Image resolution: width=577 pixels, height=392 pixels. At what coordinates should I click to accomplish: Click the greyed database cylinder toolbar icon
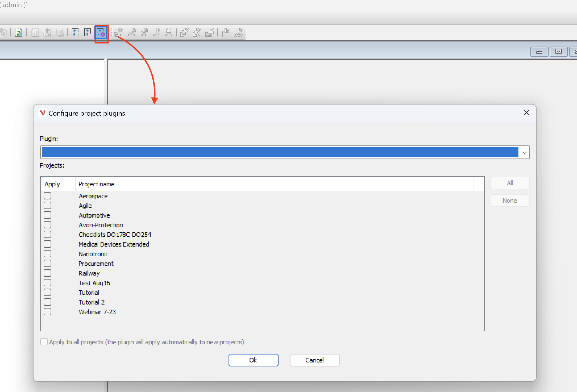60,33
